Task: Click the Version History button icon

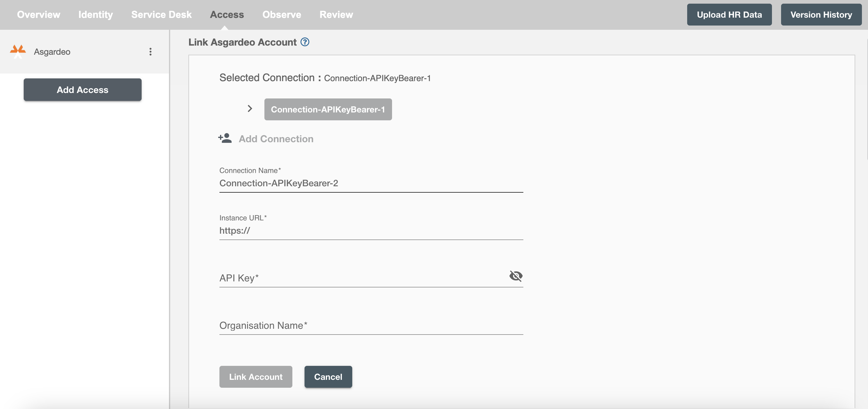Action: pos(821,14)
